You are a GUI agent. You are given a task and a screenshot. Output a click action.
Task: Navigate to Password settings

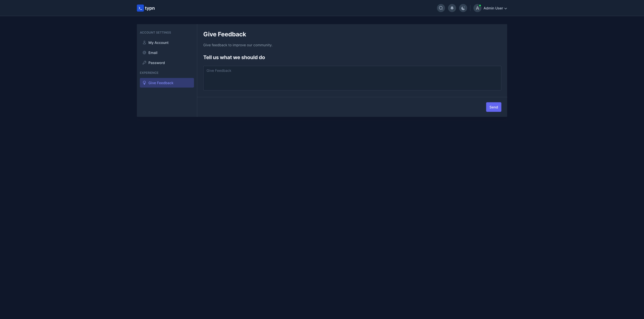[156, 63]
